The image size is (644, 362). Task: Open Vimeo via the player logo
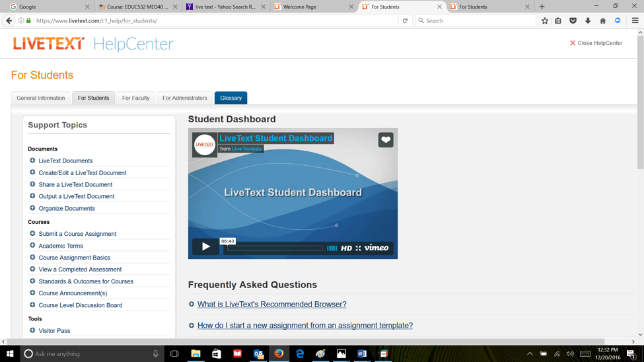point(376,248)
